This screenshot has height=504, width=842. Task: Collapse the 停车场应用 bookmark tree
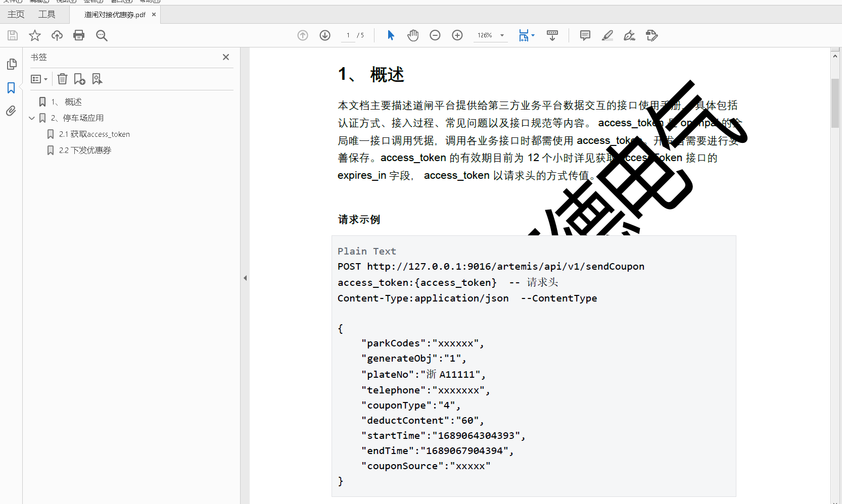point(32,118)
